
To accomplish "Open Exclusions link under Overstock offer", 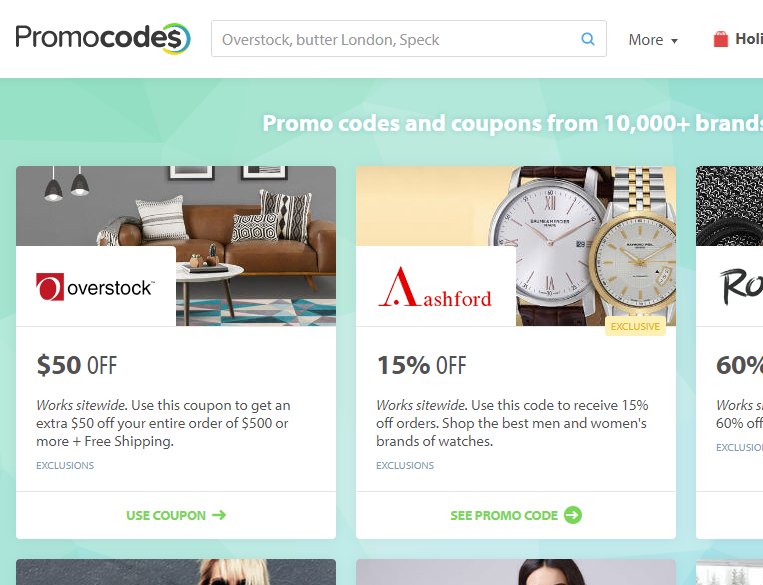I will (x=65, y=465).
